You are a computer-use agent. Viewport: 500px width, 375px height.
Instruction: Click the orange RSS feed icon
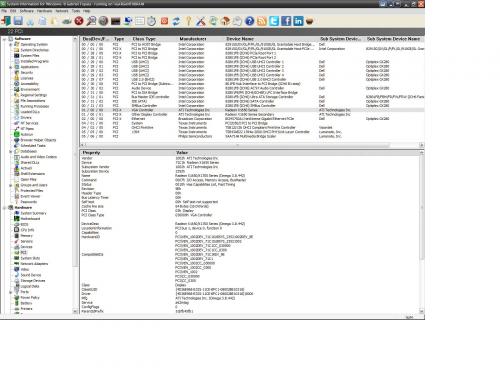tap(262, 21)
